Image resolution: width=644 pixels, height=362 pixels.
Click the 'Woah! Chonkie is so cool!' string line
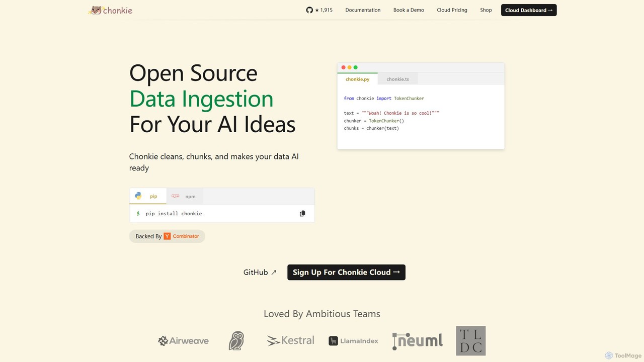(391, 113)
